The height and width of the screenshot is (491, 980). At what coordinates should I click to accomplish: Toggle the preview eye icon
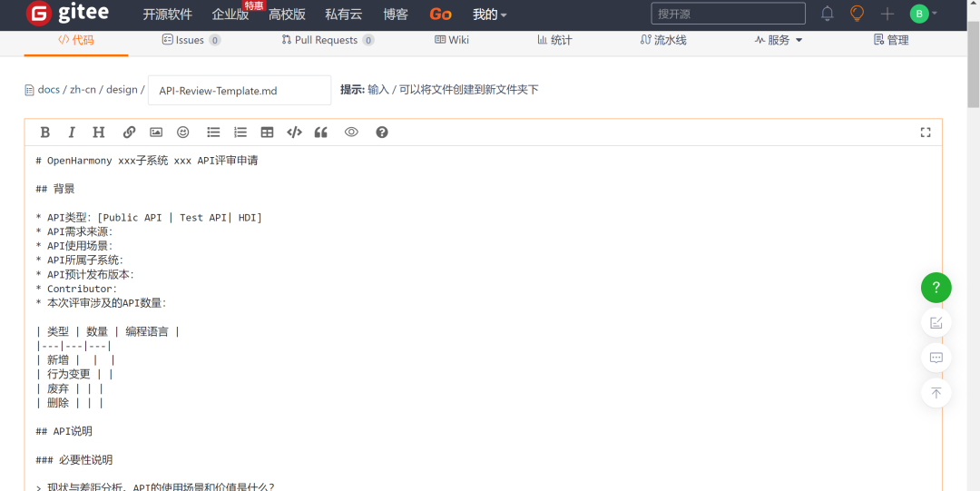click(x=351, y=132)
